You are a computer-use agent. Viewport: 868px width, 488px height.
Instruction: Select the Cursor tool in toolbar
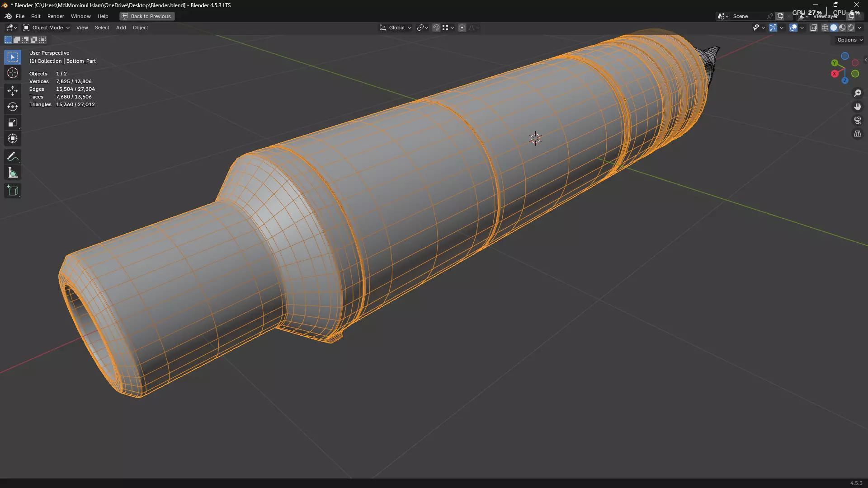coord(13,73)
